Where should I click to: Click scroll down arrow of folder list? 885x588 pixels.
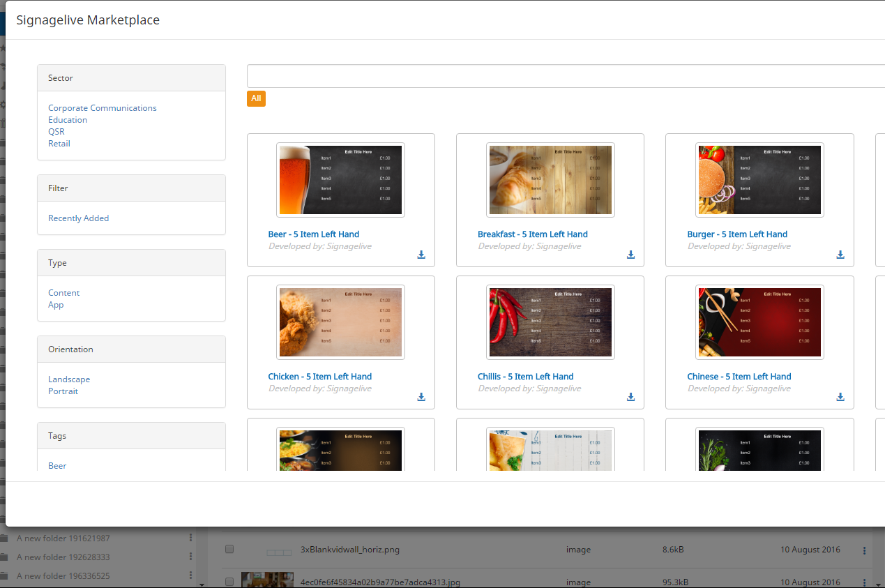pos(202,584)
